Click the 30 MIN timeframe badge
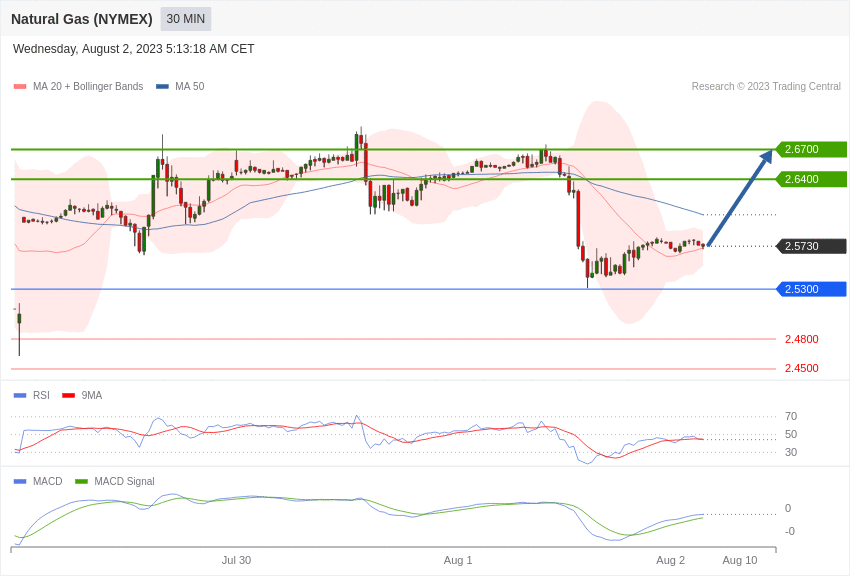Image resolution: width=850 pixels, height=576 pixels. pos(185,19)
